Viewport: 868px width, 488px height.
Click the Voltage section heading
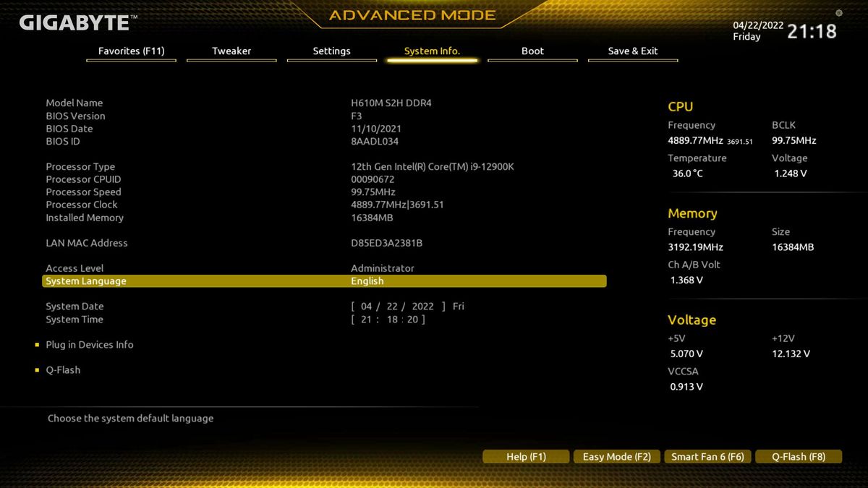692,320
